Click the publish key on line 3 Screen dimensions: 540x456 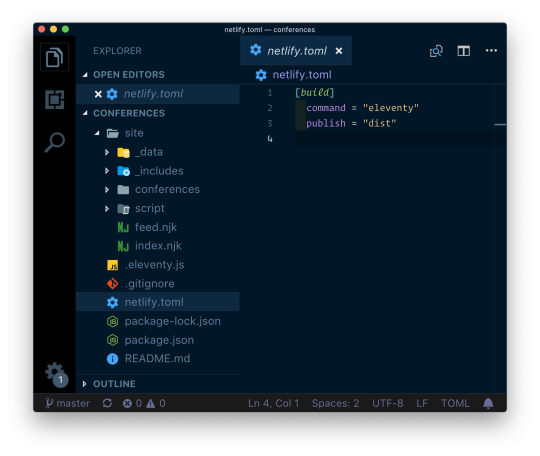(326, 123)
